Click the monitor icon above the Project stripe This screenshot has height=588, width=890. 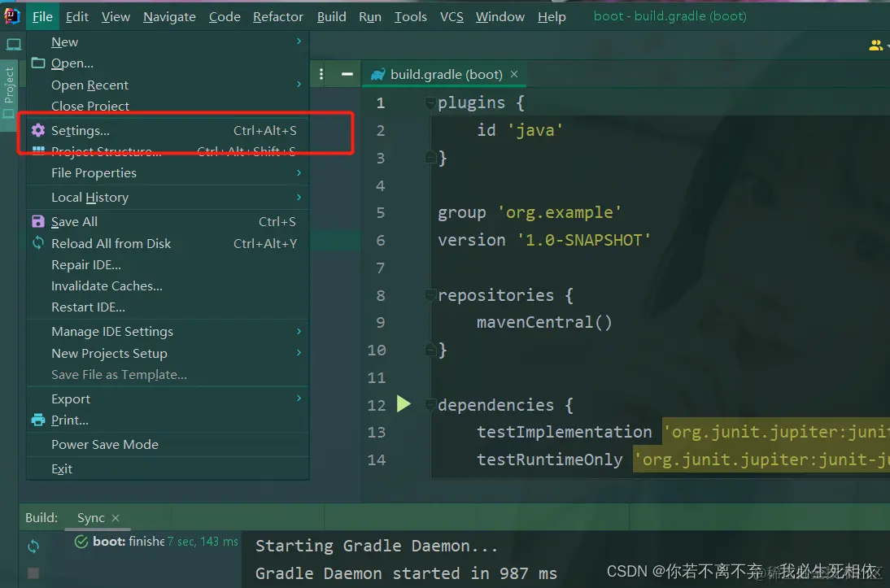(14, 44)
